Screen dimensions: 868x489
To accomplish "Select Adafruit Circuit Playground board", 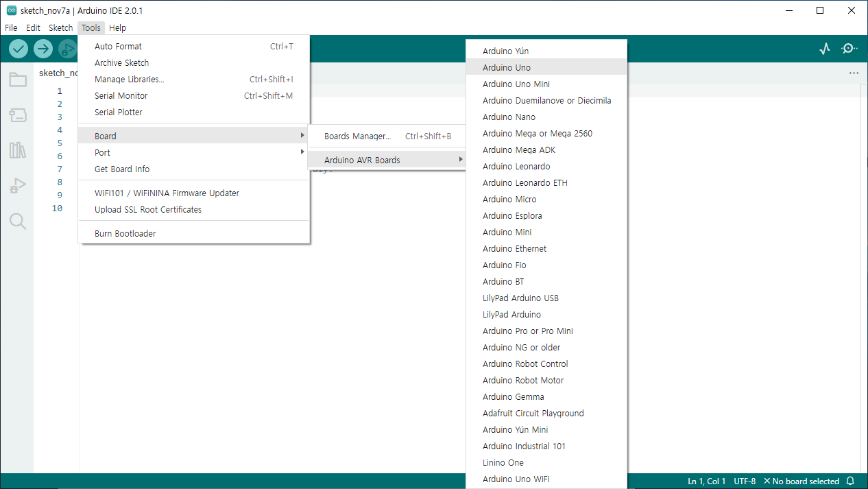I will pos(546,414).
